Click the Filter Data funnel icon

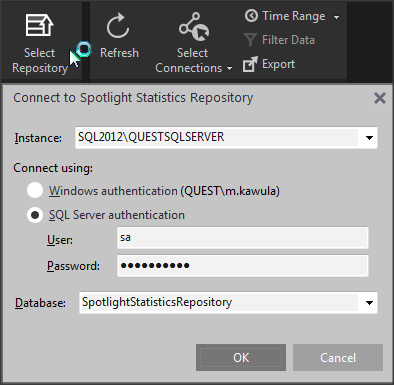[250, 40]
